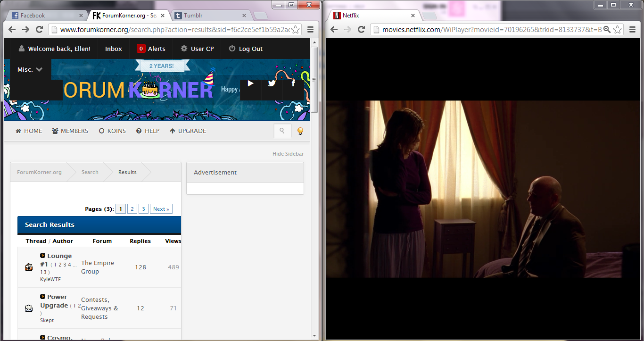Reload the ForumKorner page

point(40,29)
